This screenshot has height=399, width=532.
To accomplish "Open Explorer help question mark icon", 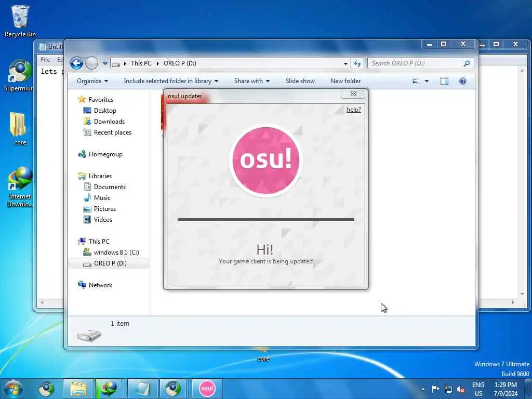I will click(x=463, y=81).
